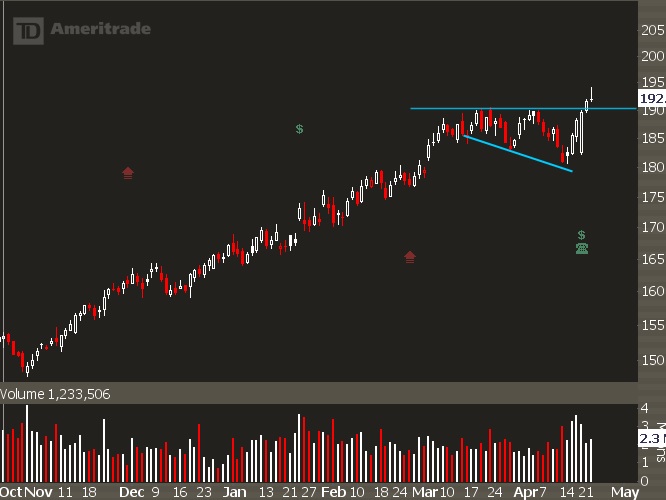Click the green dollar icon near late January

coord(300,129)
